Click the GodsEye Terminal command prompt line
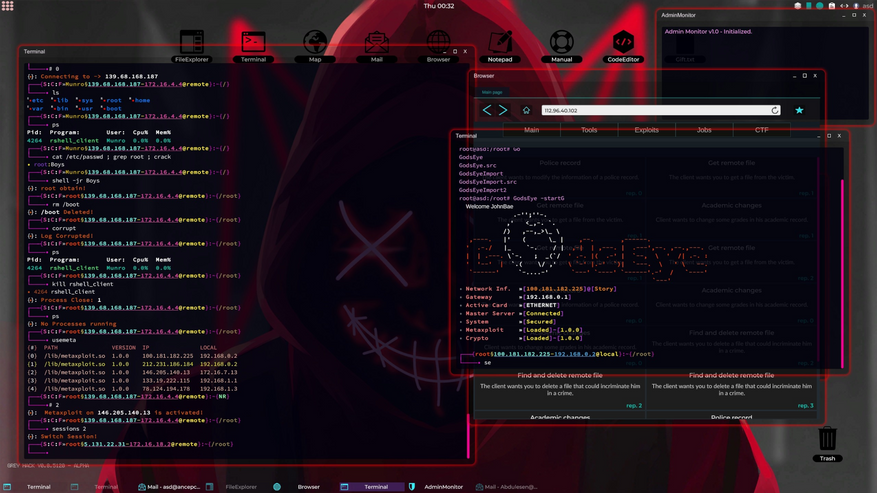 point(559,358)
